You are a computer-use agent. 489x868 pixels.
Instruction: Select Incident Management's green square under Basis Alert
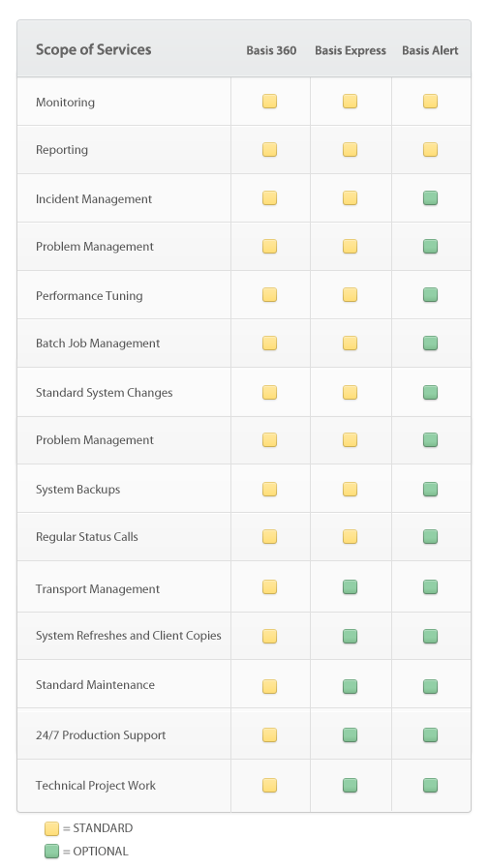click(430, 197)
